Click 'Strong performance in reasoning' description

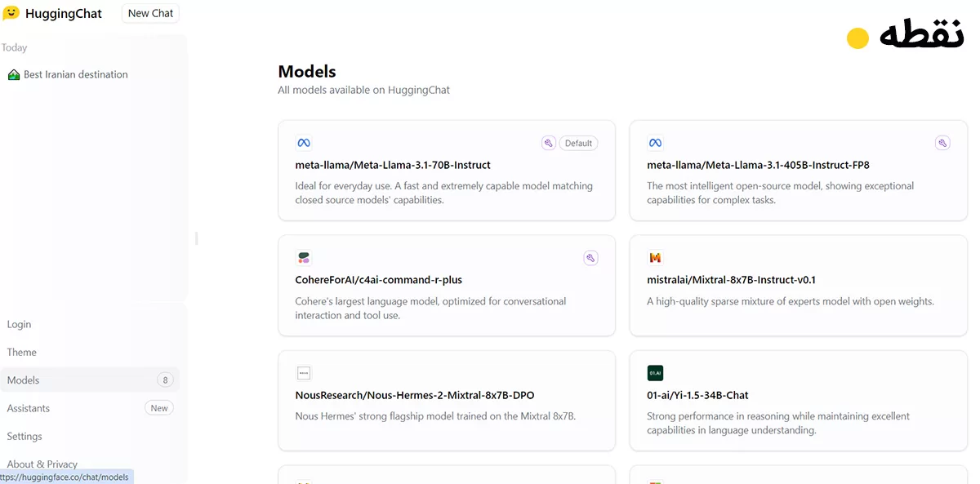coord(778,423)
